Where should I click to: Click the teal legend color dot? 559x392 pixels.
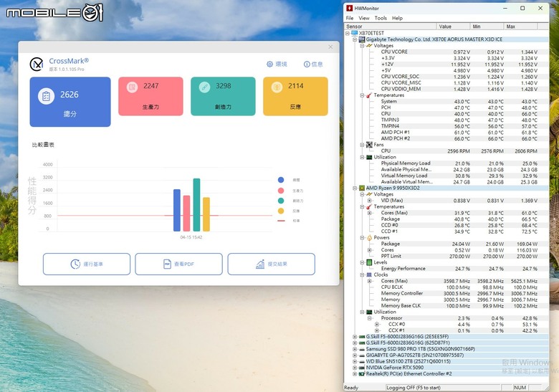click(x=281, y=201)
